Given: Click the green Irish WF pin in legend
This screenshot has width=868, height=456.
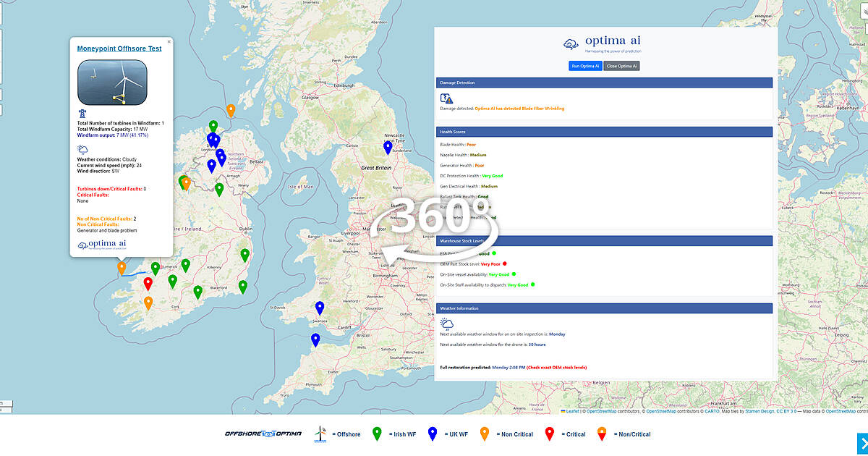Looking at the screenshot, I should click(377, 434).
